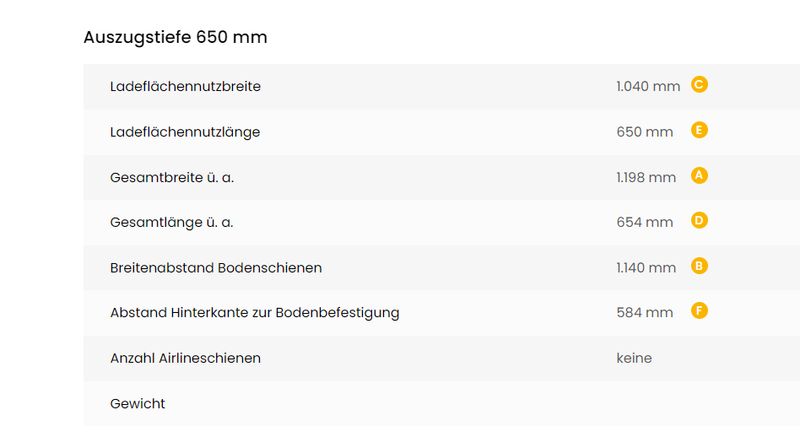Click the Ladeflächennutzlänge row label

point(185,132)
